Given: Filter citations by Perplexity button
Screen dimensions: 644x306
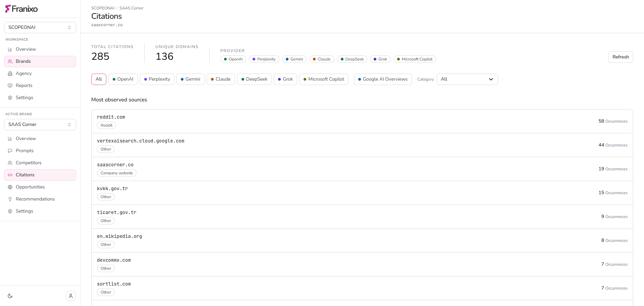Looking at the screenshot, I should pos(157,79).
